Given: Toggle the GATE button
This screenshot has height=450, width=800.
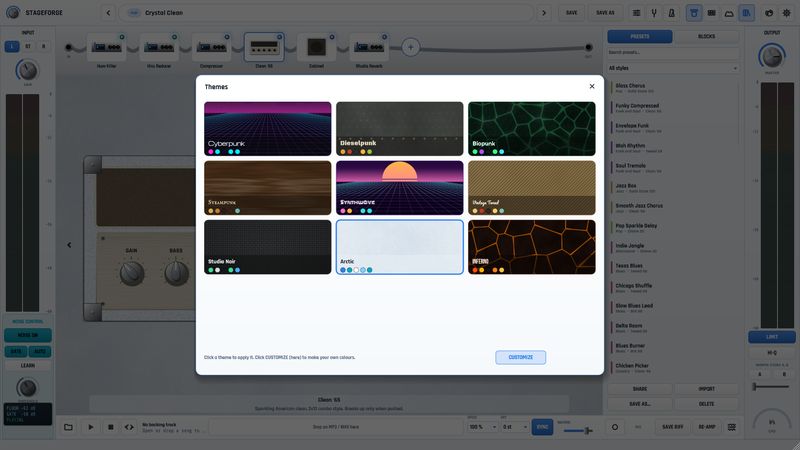Looking at the screenshot, I should 16,352.
